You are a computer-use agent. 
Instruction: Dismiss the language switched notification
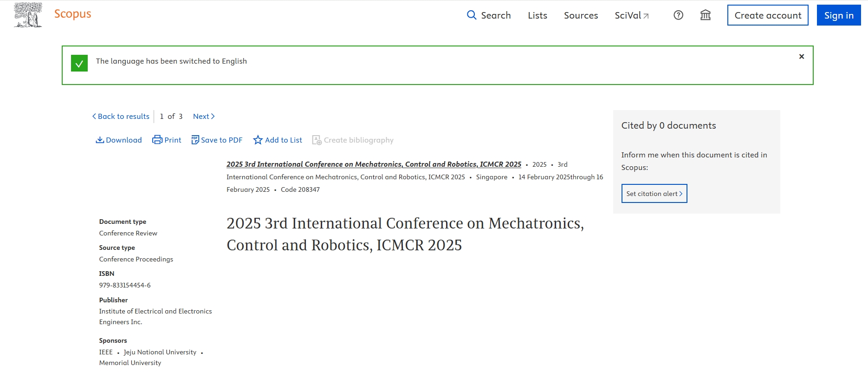pos(802,57)
